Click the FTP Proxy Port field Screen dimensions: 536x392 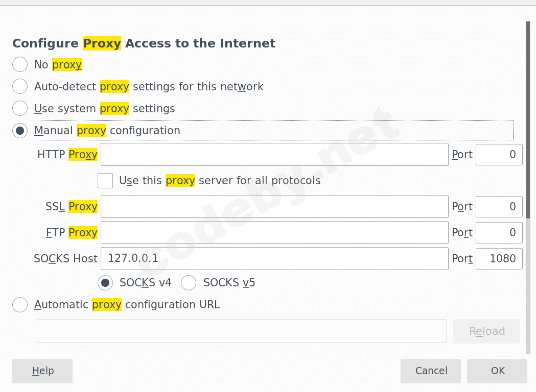click(x=499, y=233)
